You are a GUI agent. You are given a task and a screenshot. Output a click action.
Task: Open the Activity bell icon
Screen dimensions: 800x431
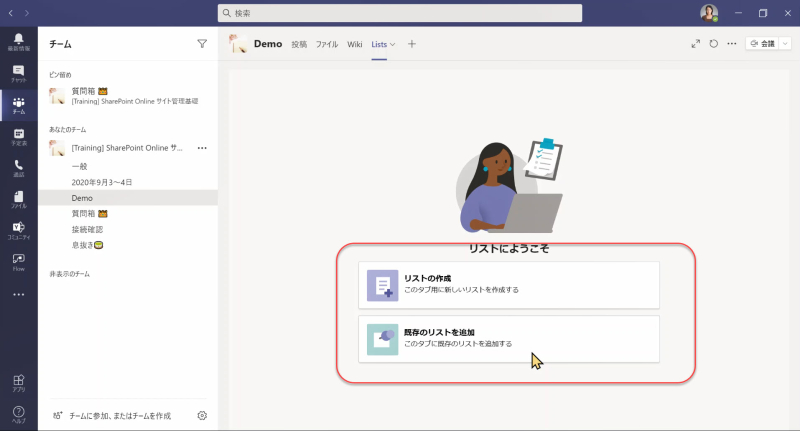18,42
